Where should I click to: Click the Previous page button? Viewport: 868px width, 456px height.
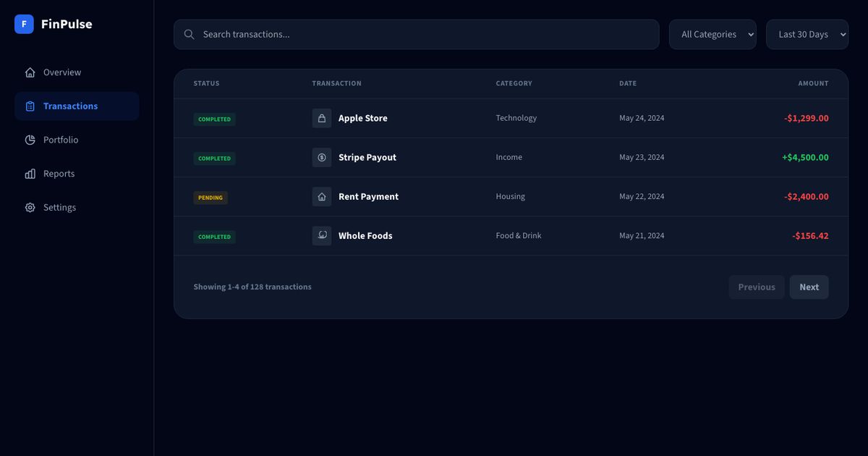click(x=757, y=287)
